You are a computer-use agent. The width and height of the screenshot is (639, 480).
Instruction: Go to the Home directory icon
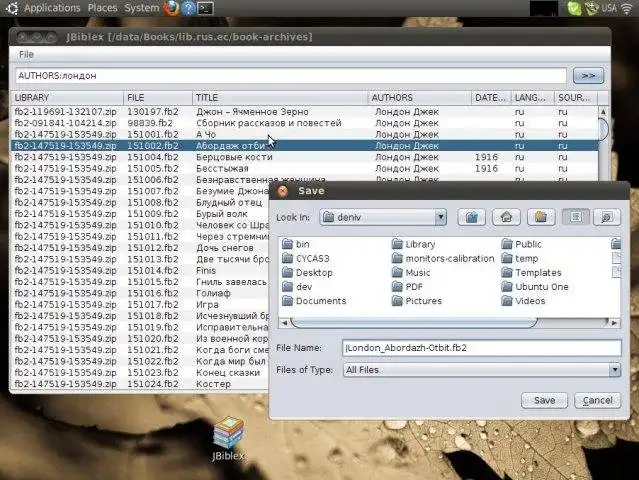[508, 216]
